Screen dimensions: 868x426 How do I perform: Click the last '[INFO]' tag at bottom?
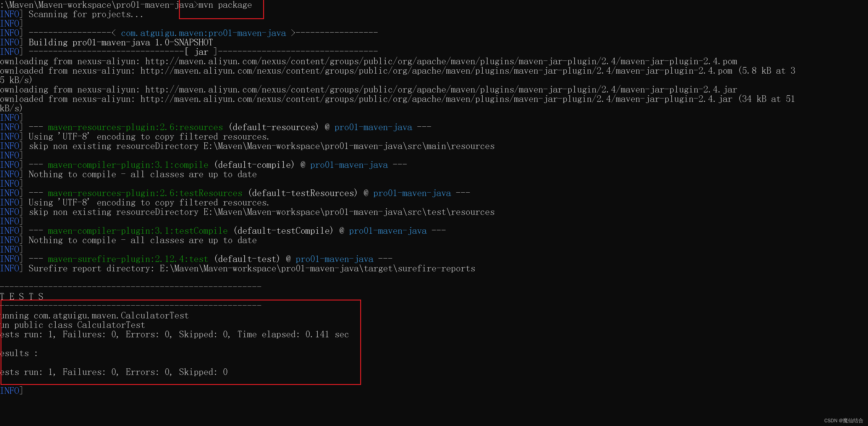click(11, 391)
